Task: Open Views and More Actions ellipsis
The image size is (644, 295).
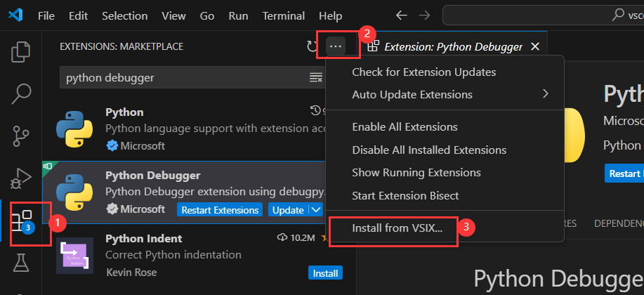Action: 336,46
